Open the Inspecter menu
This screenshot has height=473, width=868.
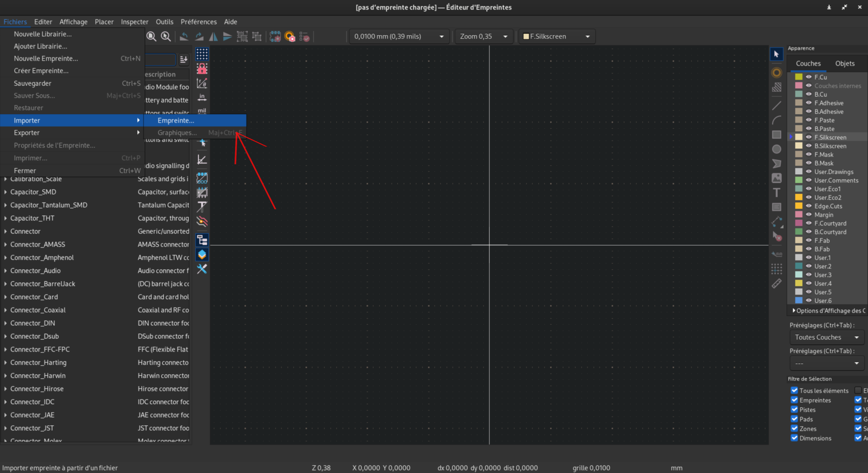134,22
